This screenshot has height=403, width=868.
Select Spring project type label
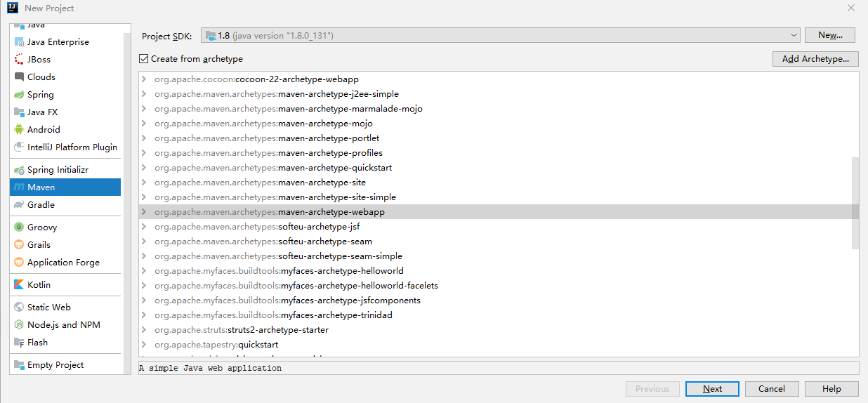41,95
